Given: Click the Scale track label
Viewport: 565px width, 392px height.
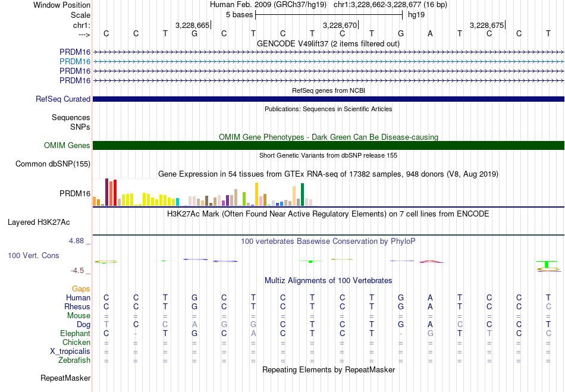Looking at the screenshot, I should tap(80, 15).
